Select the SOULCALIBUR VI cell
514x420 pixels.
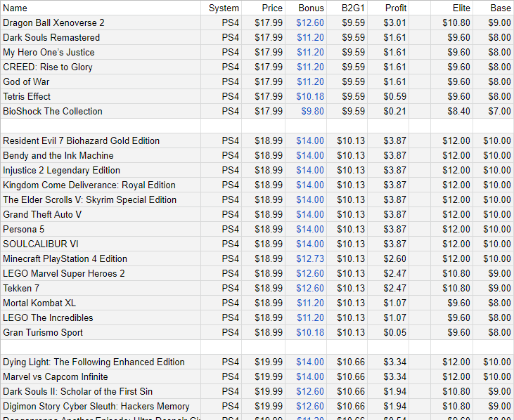(101, 244)
